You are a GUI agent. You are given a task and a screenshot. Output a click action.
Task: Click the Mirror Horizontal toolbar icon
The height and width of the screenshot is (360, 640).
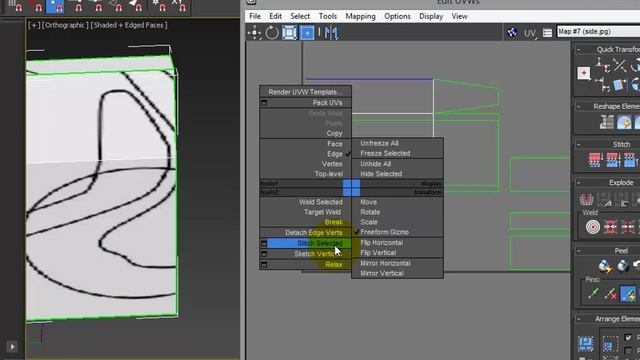point(331,33)
